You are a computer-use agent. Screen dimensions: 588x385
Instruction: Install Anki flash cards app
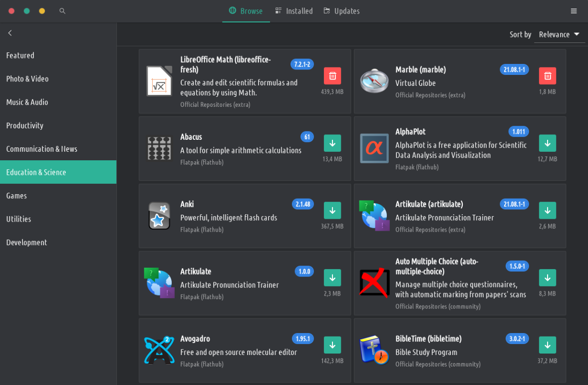[x=332, y=211]
